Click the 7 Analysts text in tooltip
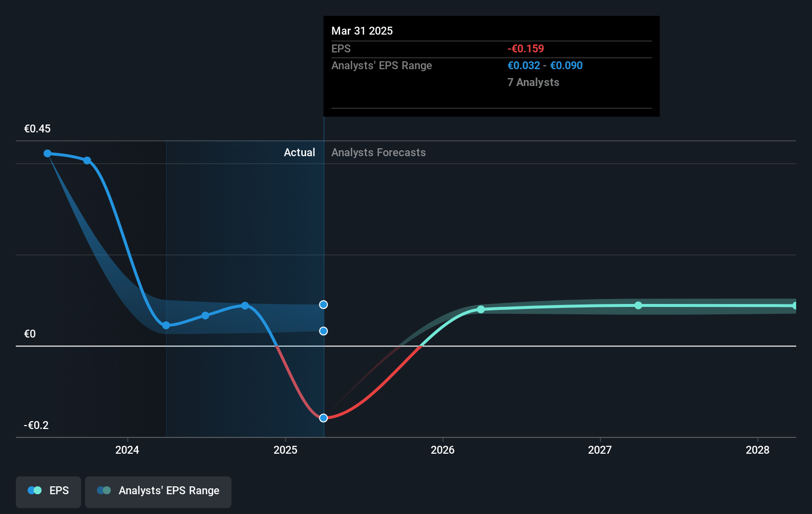 [533, 83]
